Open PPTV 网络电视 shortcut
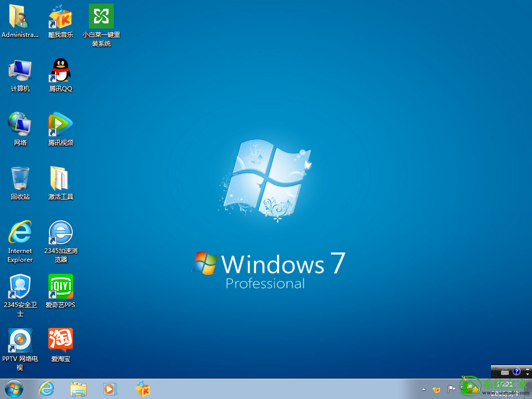 20,341
